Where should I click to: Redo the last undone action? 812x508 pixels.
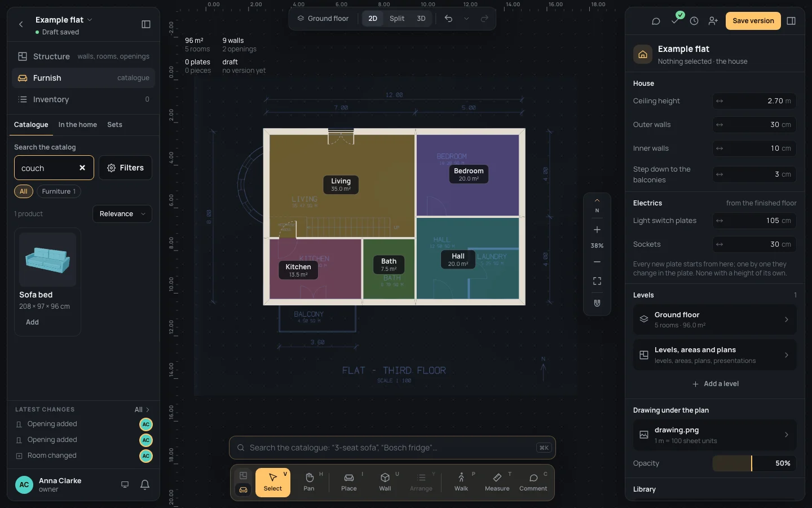point(484,19)
